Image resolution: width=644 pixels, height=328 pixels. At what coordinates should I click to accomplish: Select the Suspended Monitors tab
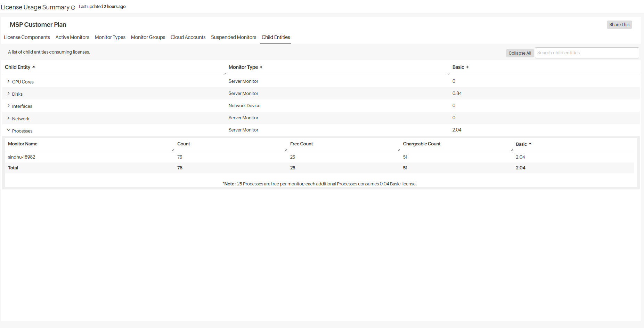pos(234,37)
